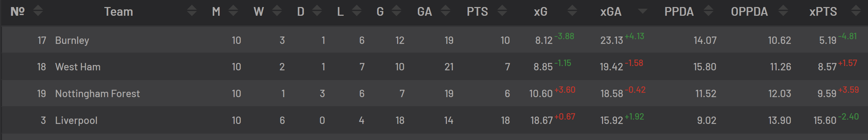Sort by goals (G) arrows
This screenshot has width=868, height=140.
click(x=396, y=11)
